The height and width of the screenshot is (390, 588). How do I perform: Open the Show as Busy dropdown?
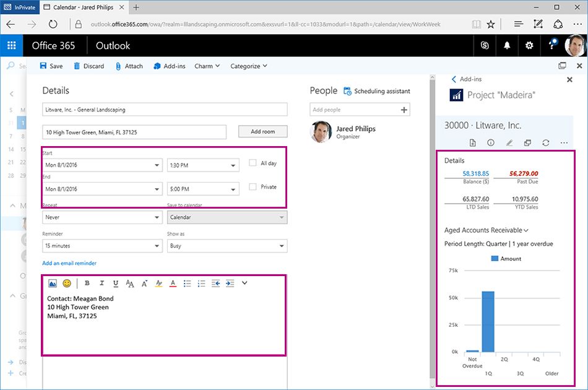(x=227, y=246)
